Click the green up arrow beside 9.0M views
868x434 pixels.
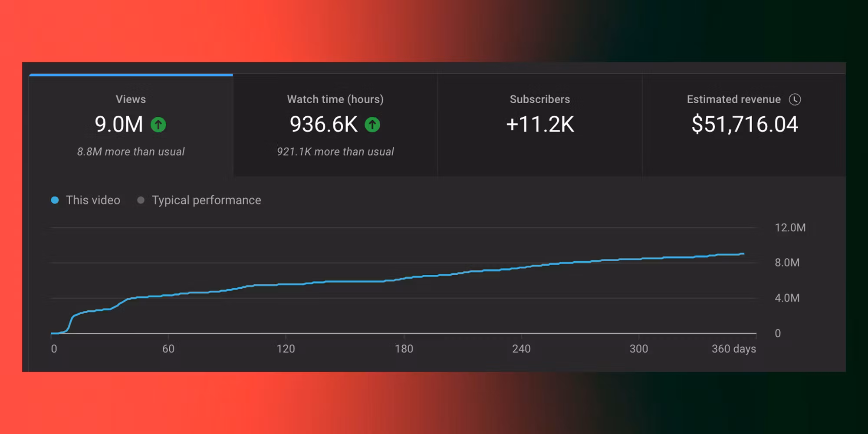[x=158, y=125]
